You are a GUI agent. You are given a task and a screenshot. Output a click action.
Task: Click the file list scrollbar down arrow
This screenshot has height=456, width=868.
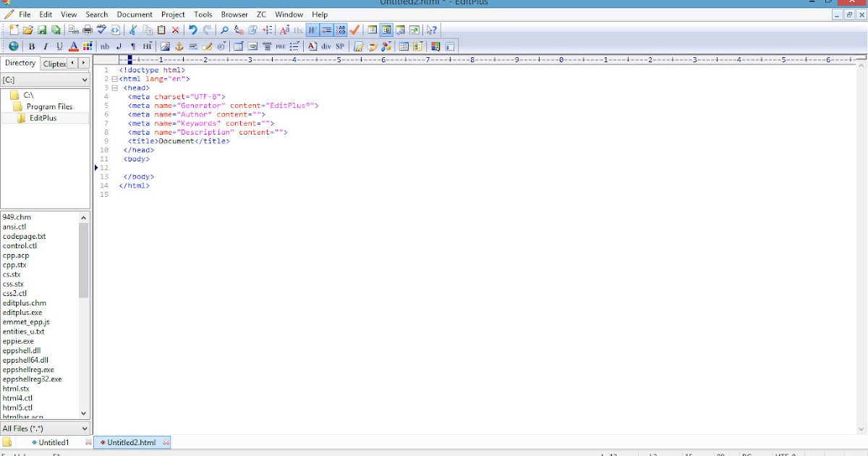click(84, 413)
